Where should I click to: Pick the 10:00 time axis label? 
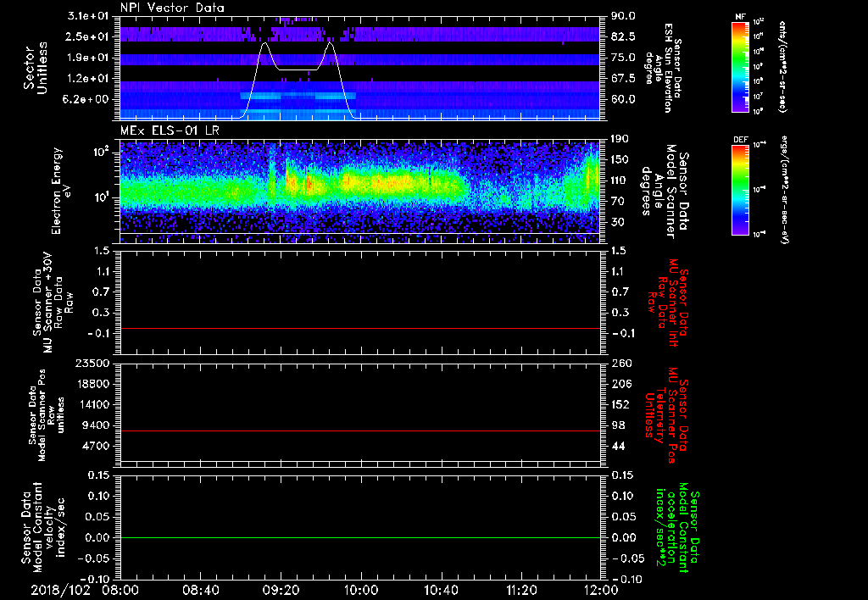361,588
